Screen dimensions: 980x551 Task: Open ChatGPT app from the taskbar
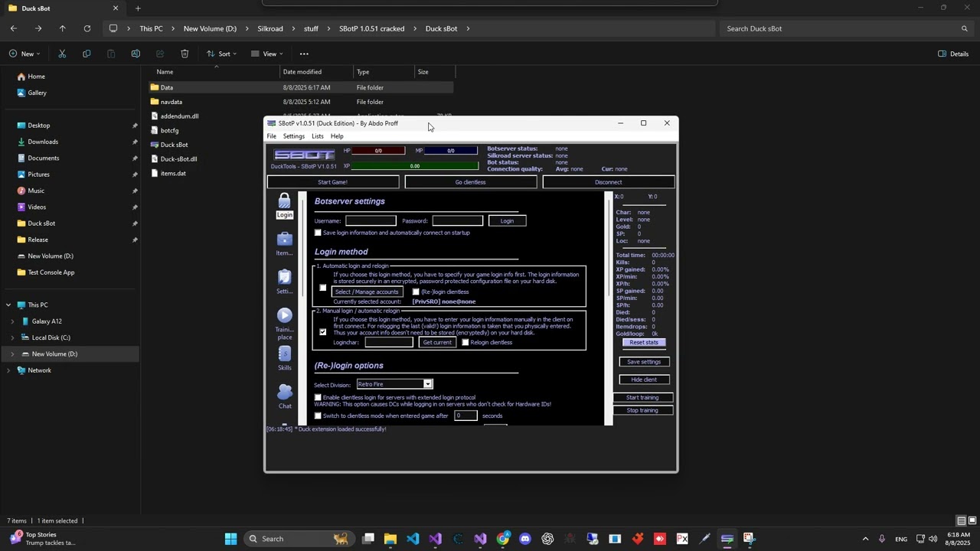click(547, 539)
